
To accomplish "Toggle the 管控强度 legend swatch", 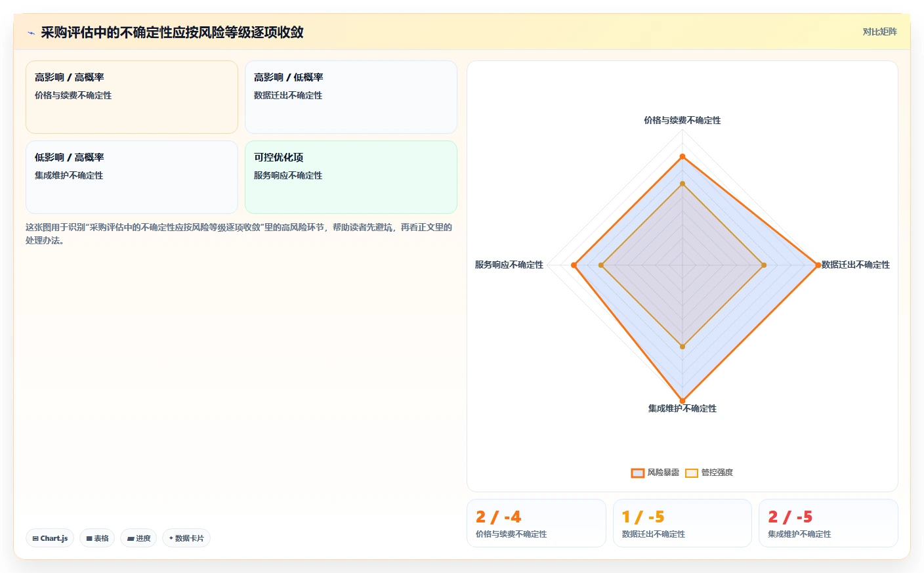I will pyautogui.click(x=692, y=473).
